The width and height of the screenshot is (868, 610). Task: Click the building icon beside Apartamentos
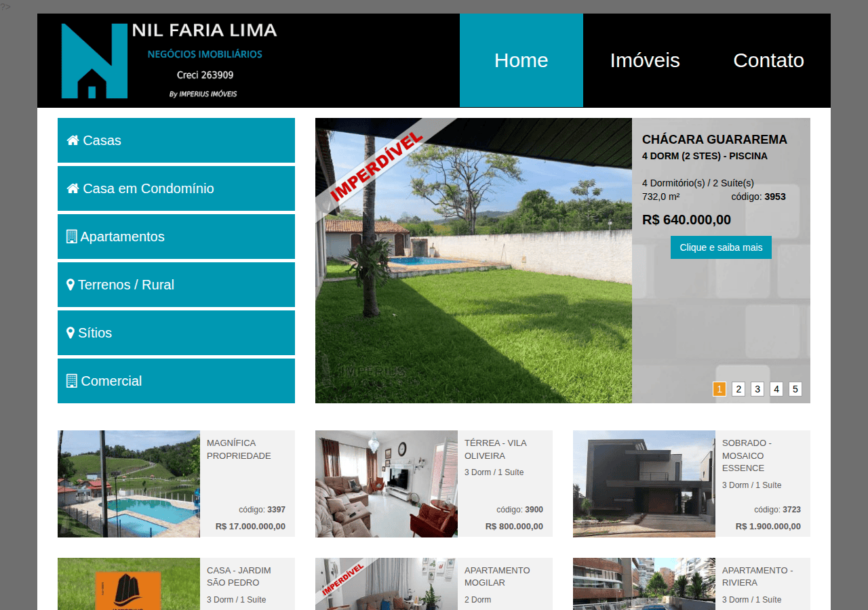[72, 237]
